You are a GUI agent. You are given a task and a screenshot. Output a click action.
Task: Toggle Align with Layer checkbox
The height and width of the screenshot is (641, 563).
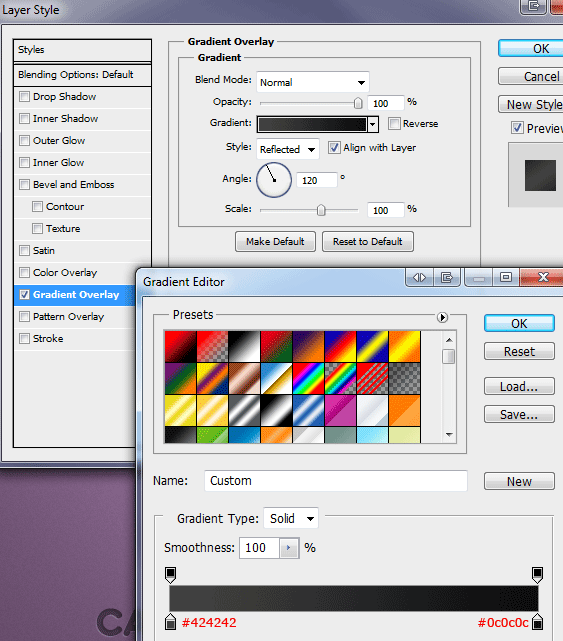coord(334,148)
